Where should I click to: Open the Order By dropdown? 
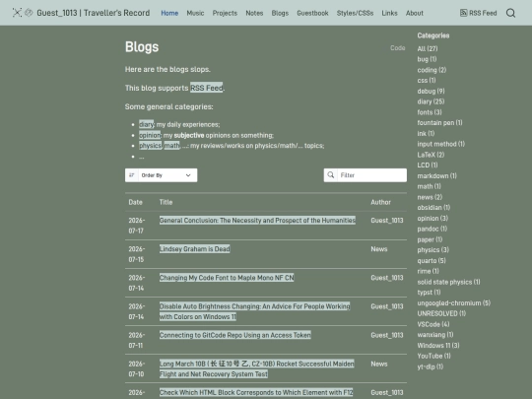coord(162,175)
